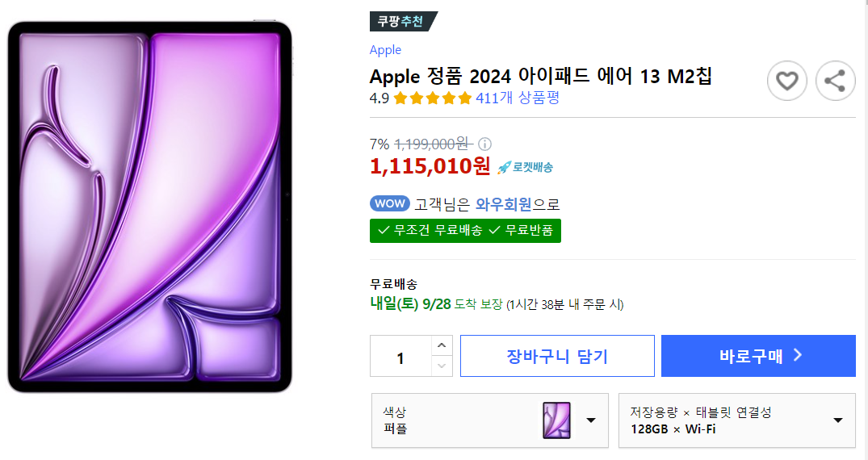Increase quantity with the up arrow
Image resolution: width=868 pixels, height=460 pixels.
pyautogui.click(x=442, y=345)
